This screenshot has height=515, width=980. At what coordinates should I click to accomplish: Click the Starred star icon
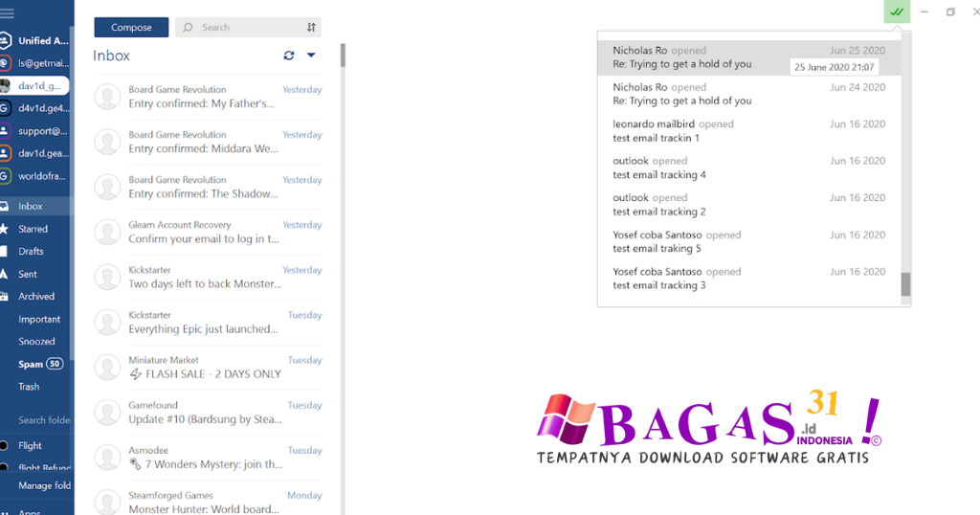4,229
